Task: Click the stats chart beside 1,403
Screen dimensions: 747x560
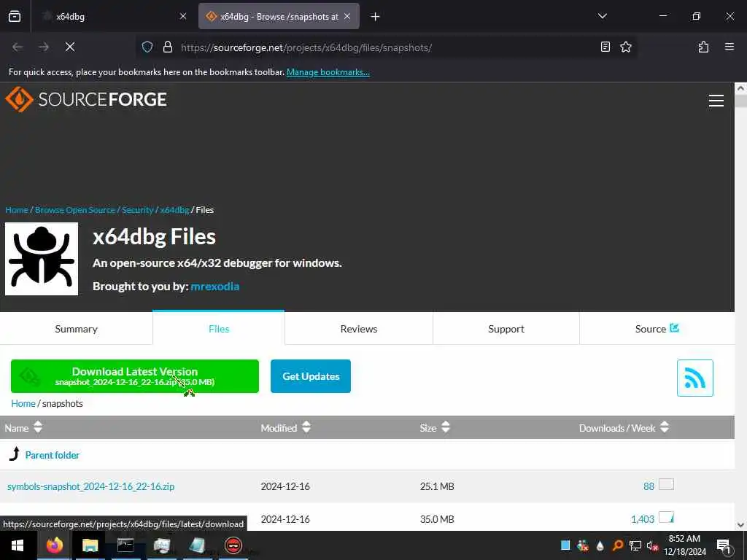Action: click(666, 517)
